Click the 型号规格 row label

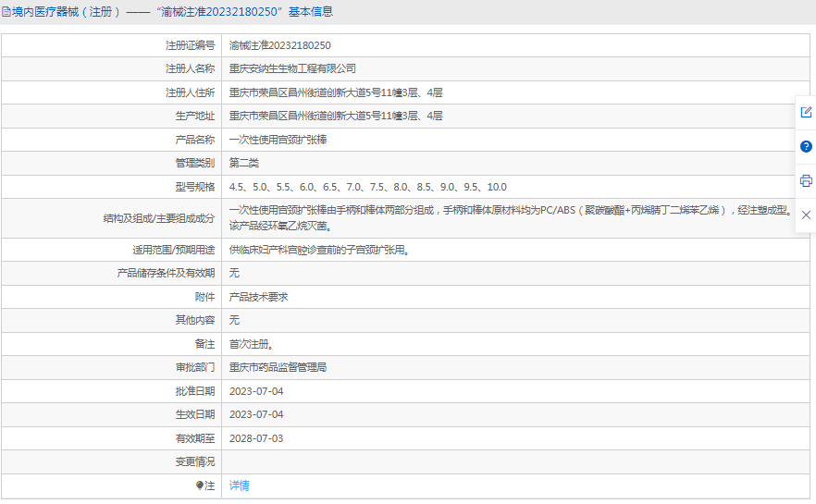(195, 187)
